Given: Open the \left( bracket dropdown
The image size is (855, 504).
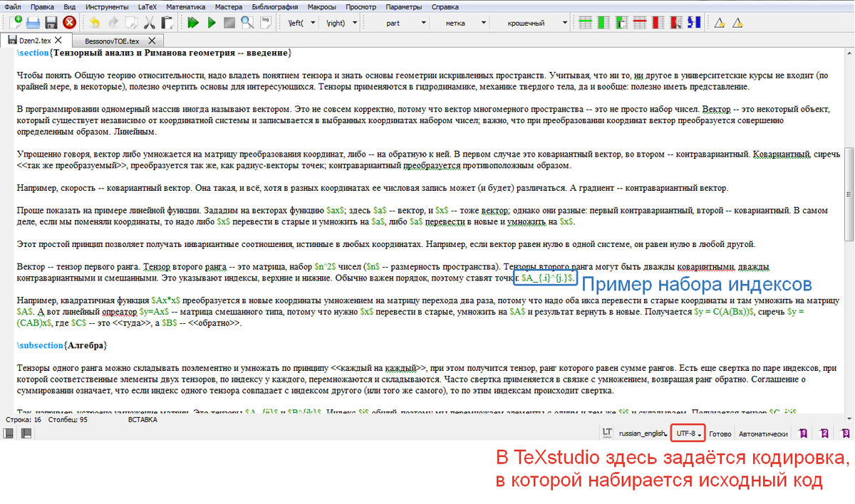Looking at the screenshot, I should [x=303, y=23].
